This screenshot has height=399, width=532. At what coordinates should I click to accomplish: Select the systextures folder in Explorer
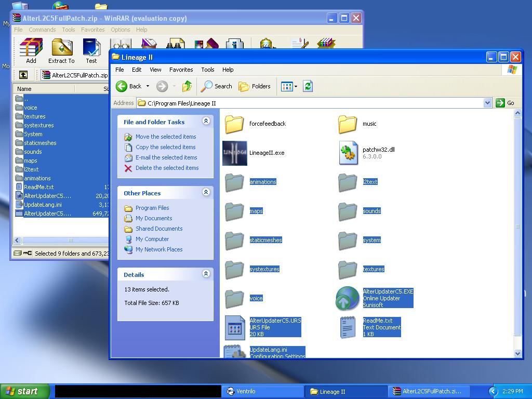[234, 270]
